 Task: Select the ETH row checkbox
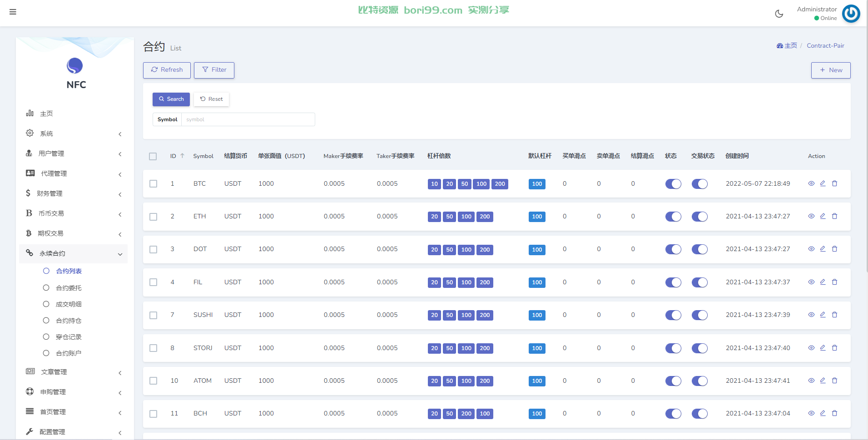tap(154, 217)
